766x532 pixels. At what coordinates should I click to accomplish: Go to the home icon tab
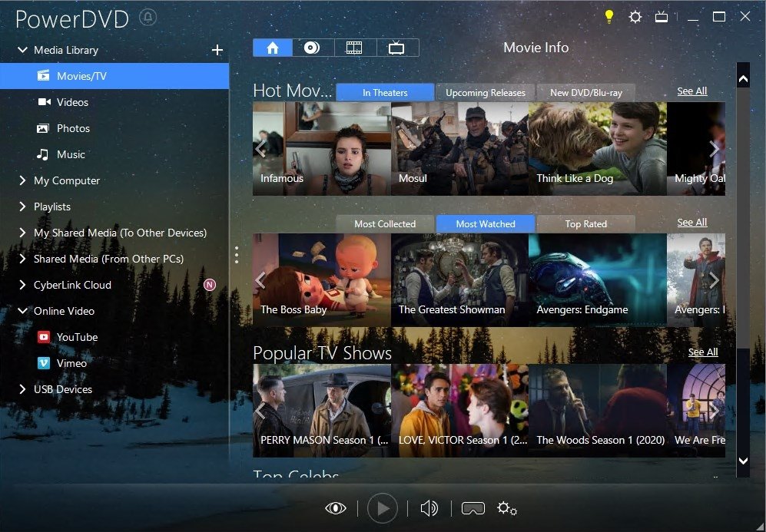pyautogui.click(x=273, y=48)
